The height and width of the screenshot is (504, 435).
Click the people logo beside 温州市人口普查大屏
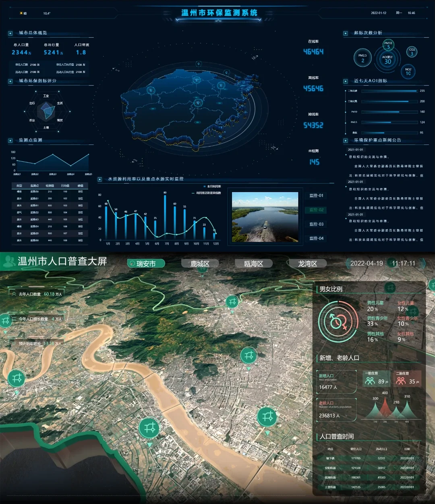coord(8,262)
